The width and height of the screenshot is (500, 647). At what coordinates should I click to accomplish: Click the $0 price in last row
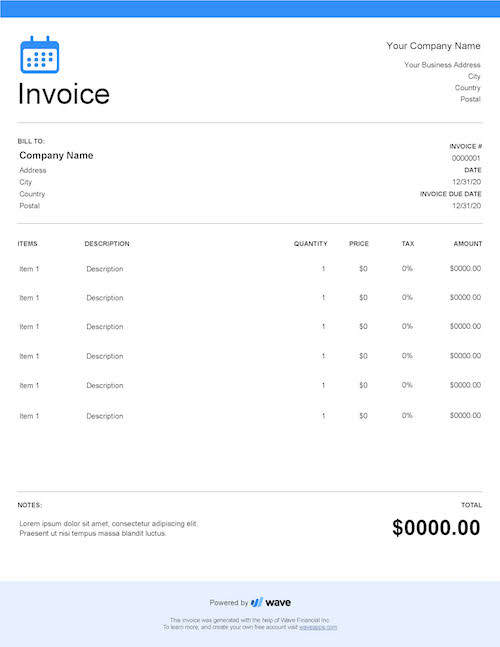(363, 416)
